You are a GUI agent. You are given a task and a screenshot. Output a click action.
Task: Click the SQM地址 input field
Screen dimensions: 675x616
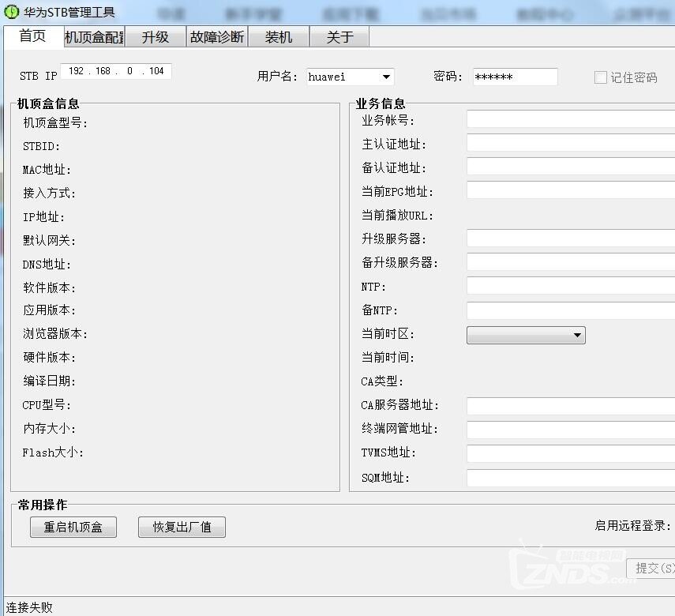point(568,477)
